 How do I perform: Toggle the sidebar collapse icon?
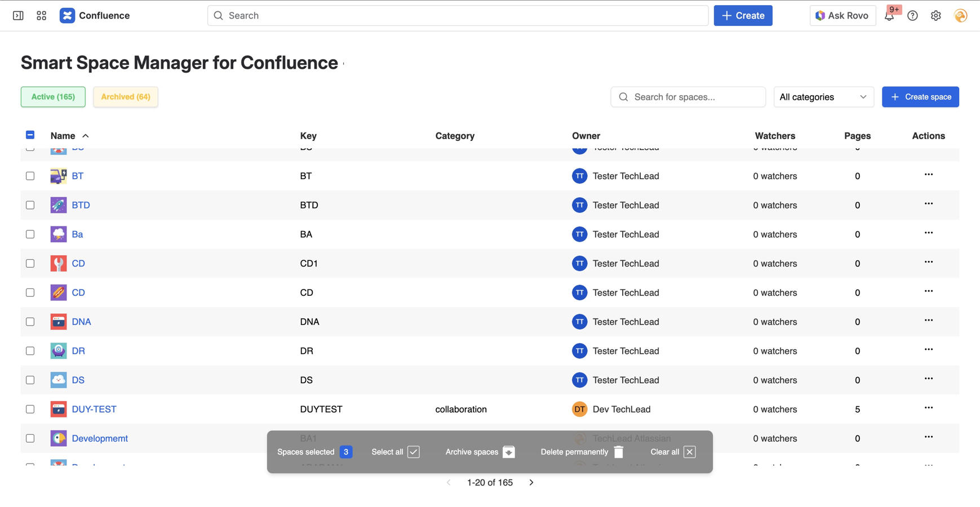[18, 15]
